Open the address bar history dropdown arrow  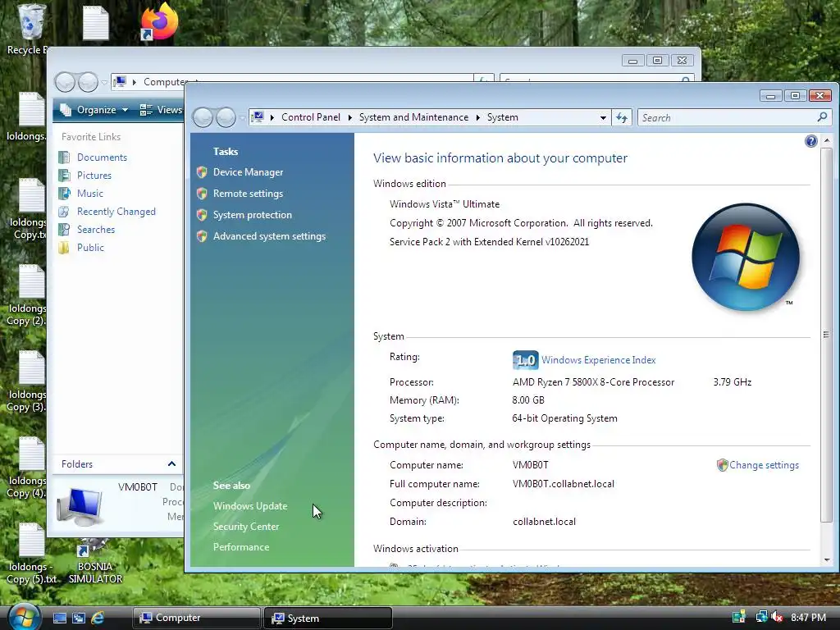(603, 117)
